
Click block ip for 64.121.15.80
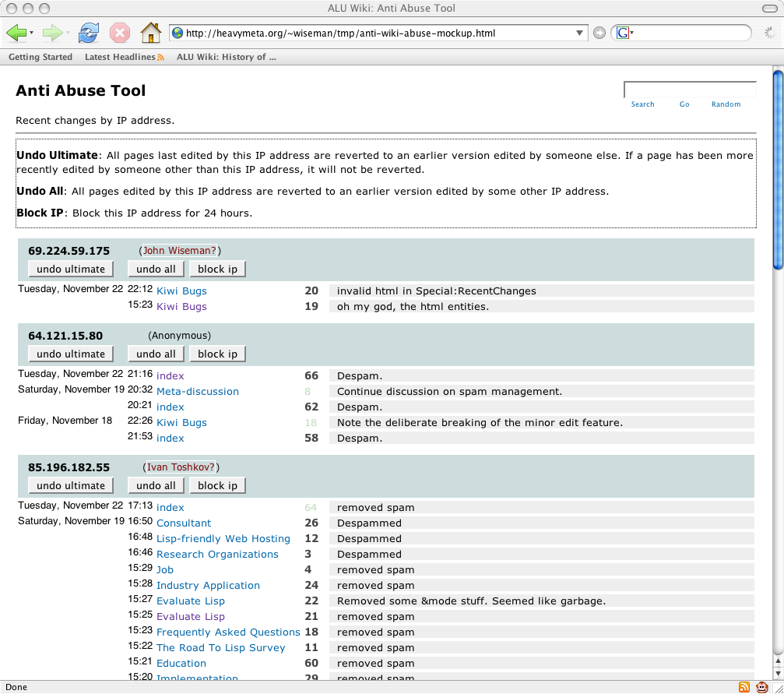pyautogui.click(x=217, y=354)
